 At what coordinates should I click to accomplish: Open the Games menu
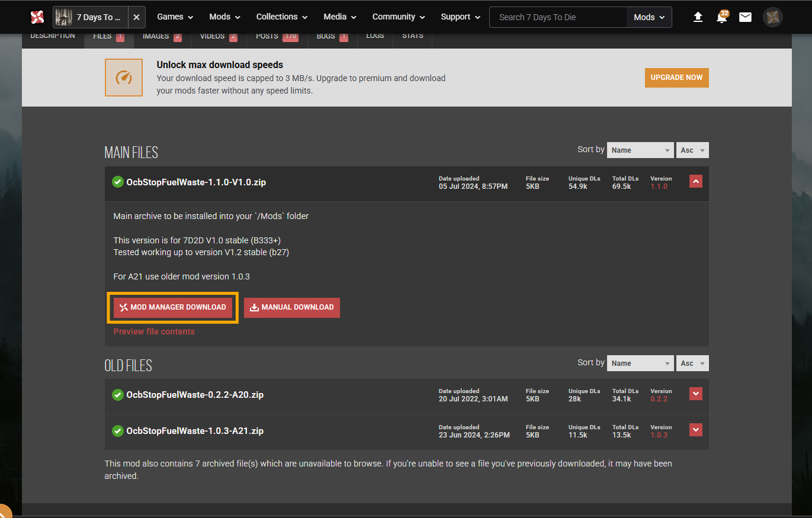click(x=175, y=17)
